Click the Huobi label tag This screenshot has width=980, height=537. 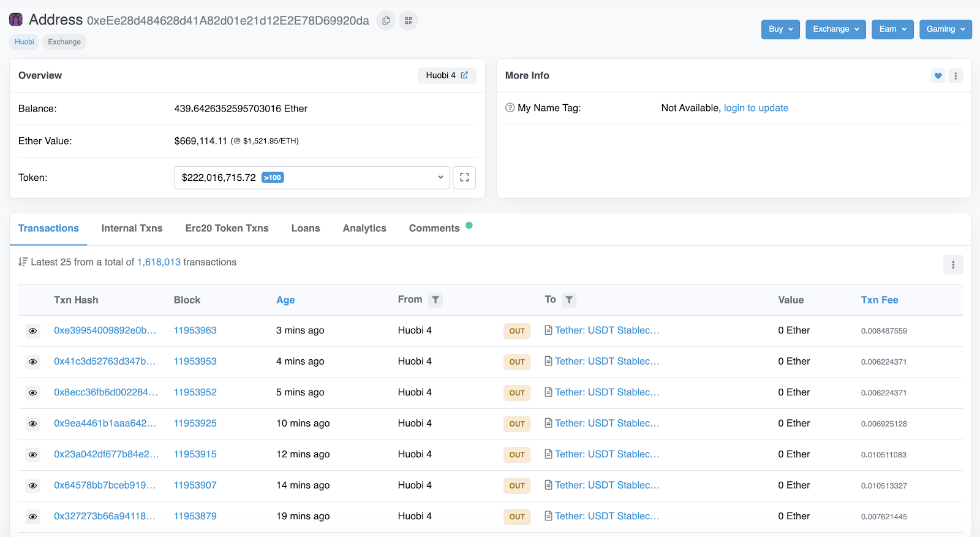(x=24, y=42)
